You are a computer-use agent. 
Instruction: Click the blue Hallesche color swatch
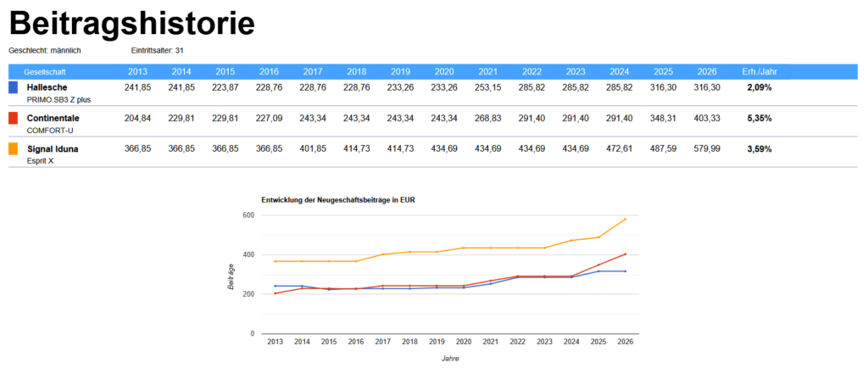tap(13, 87)
